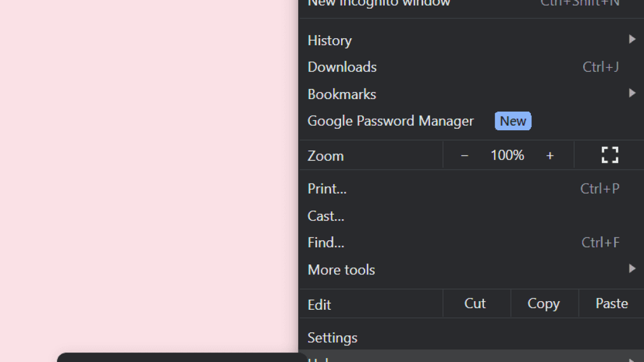Paste using the Edit row button
The width and height of the screenshot is (644, 362).
611,303
